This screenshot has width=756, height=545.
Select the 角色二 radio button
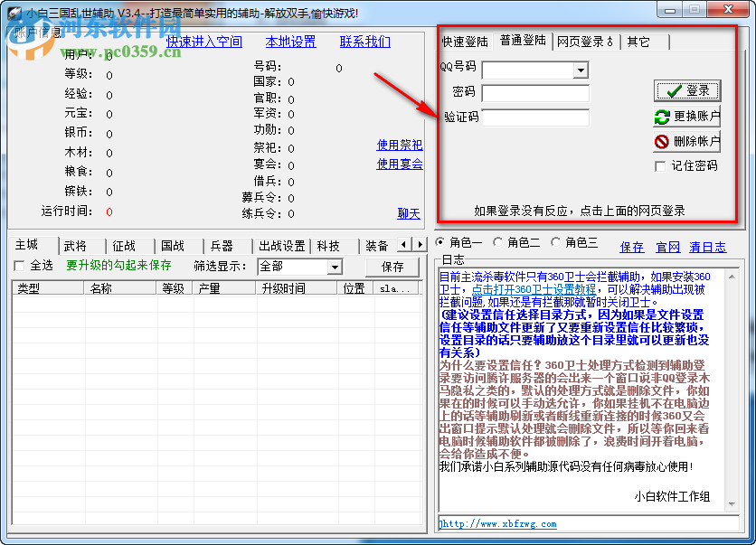point(497,242)
